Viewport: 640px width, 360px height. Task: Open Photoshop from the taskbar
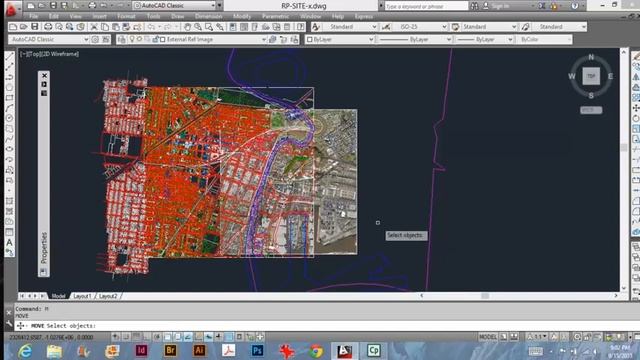(257, 351)
